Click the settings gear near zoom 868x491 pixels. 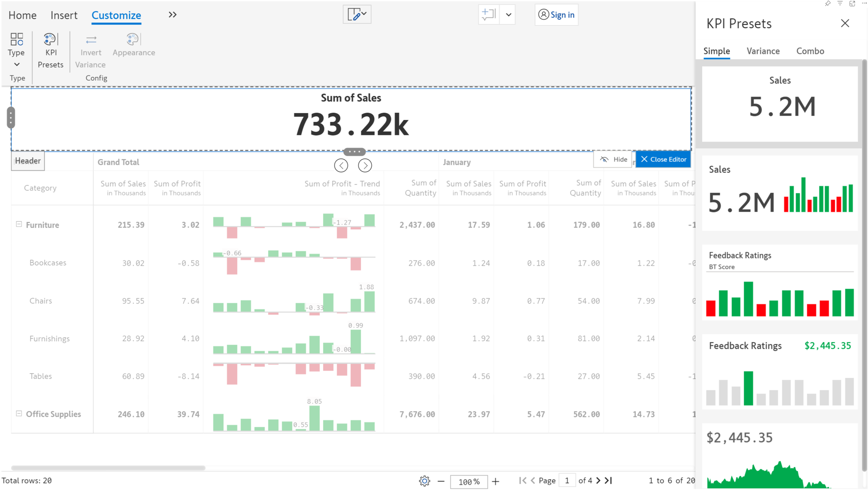click(x=425, y=481)
